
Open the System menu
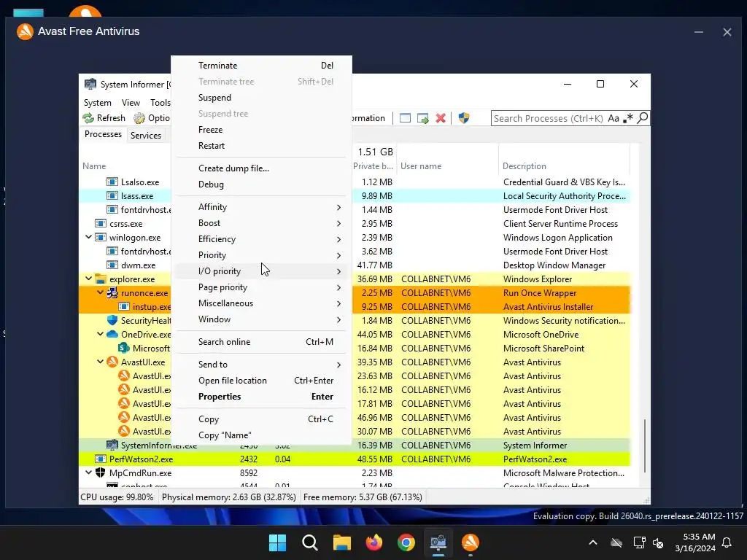pos(97,103)
